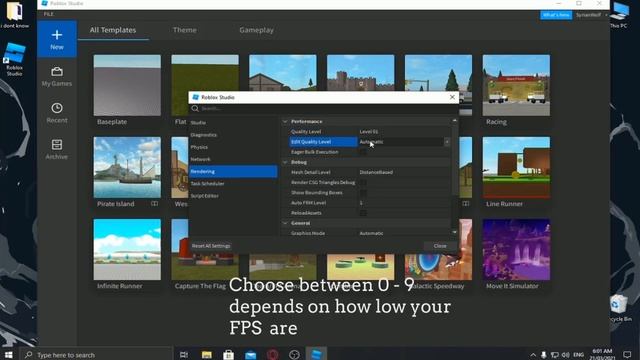Open the Edit Quality Level dropdown arrow

pyautogui.click(x=447, y=142)
